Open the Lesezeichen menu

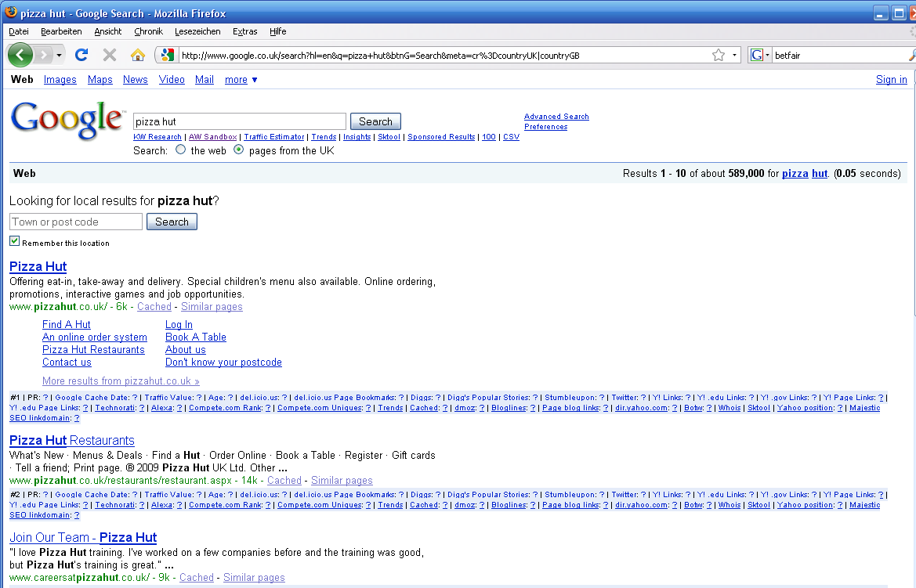[x=197, y=31]
